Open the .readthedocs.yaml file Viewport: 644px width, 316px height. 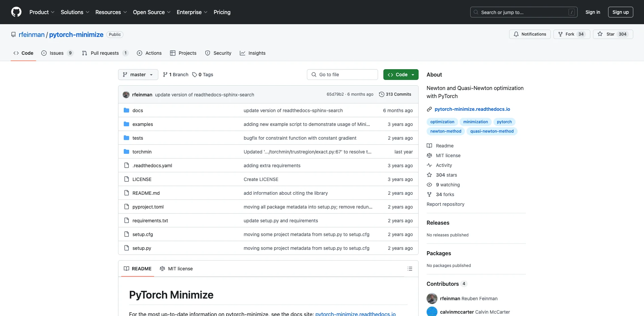[x=152, y=166]
